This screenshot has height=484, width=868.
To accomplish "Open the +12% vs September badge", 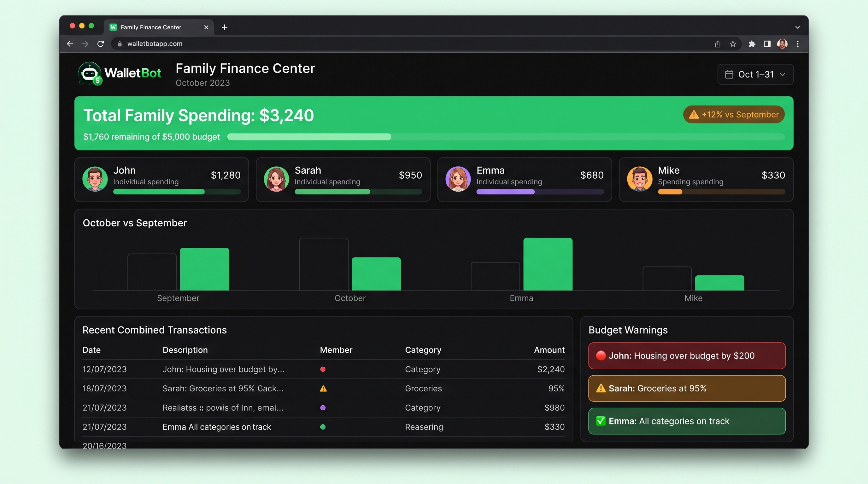I will 734,114.
